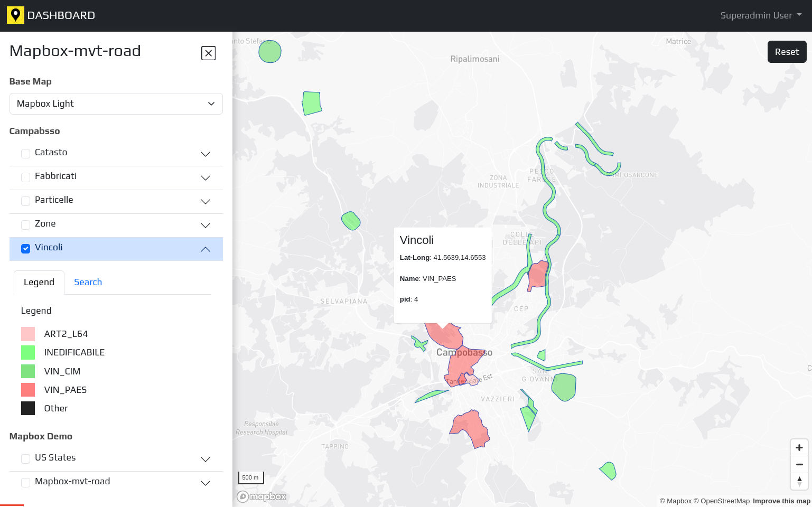This screenshot has width=812, height=507.
Task: Select the Legend tab
Action: click(39, 282)
